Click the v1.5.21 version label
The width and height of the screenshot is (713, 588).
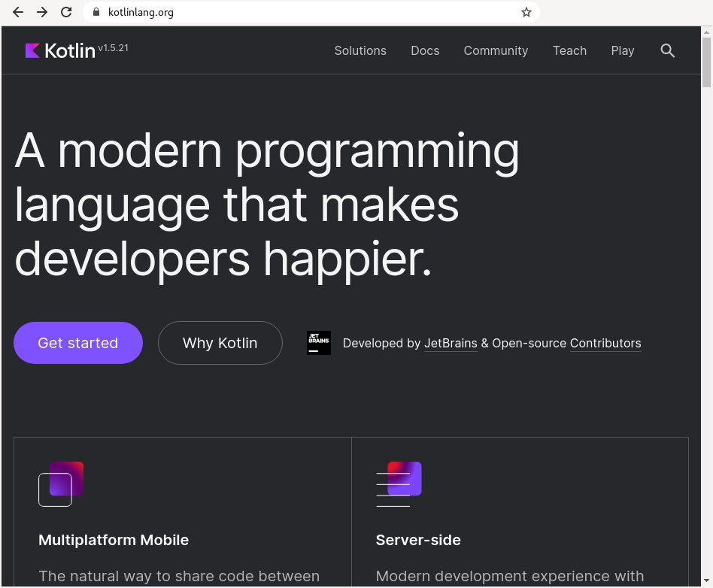pos(114,48)
